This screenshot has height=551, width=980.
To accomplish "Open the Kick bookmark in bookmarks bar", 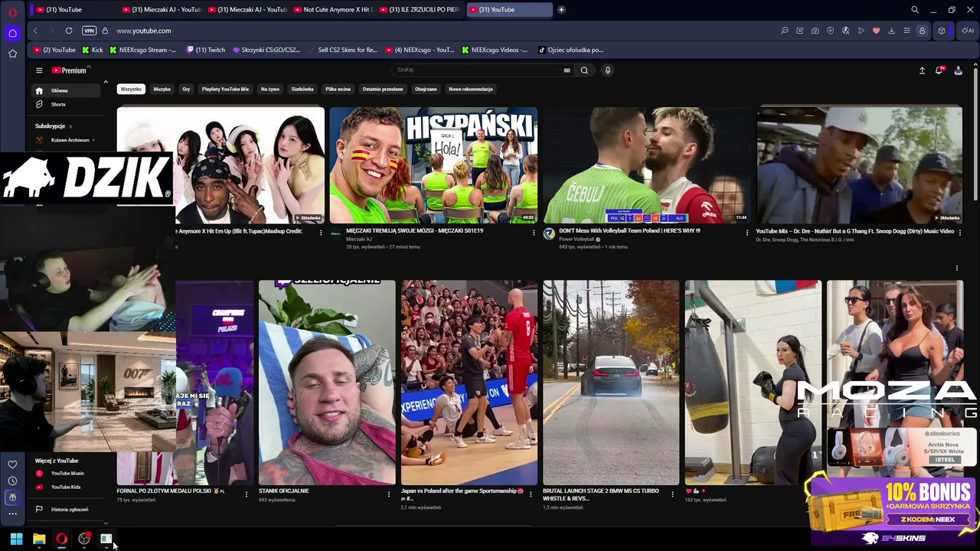I will [92, 50].
